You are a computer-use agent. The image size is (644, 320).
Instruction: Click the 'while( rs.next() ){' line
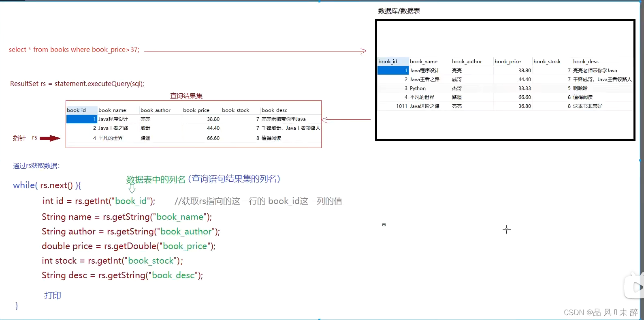coord(47,185)
